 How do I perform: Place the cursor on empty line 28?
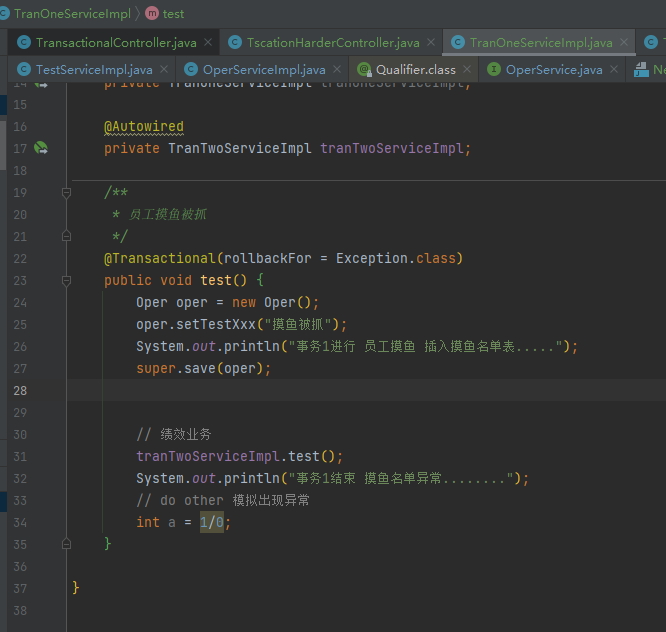pos(366,390)
